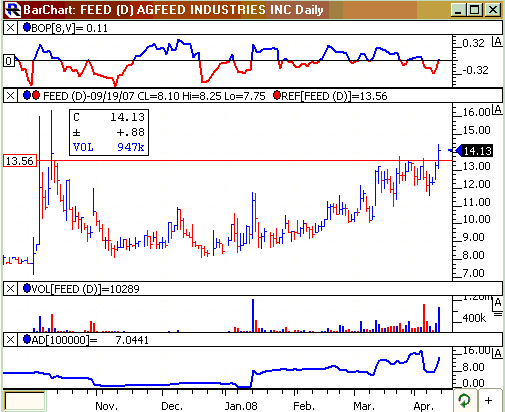Click the BarChart logo in title bar
Screen dimensions: 505x412
13,10
